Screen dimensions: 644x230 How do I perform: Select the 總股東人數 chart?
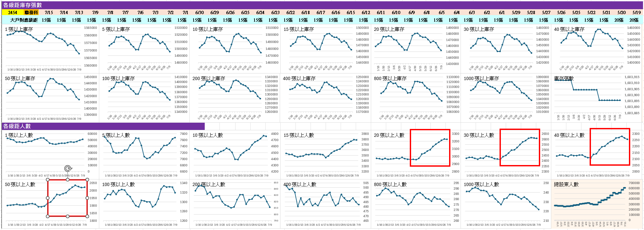pyautogui.click(x=597, y=204)
